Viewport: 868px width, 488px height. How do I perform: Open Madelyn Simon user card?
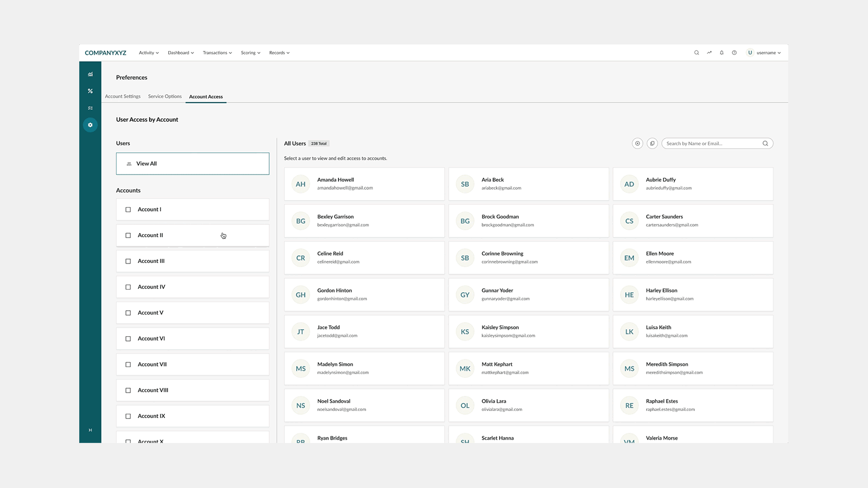(364, 368)
